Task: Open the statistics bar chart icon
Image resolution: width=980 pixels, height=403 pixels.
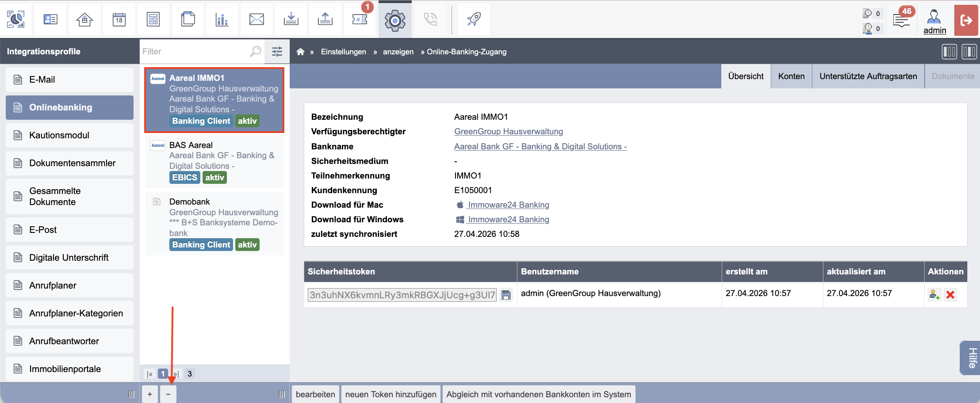Action: tap(222, 19)
